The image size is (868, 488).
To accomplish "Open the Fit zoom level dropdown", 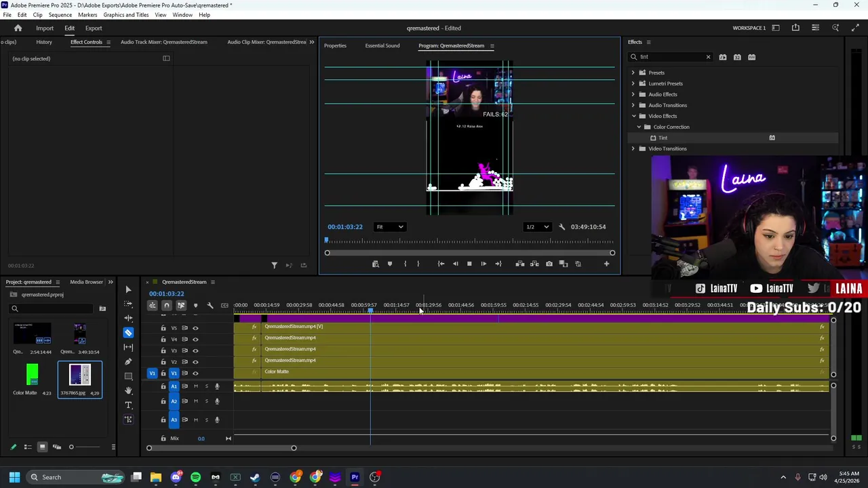I will click(390, 227).
